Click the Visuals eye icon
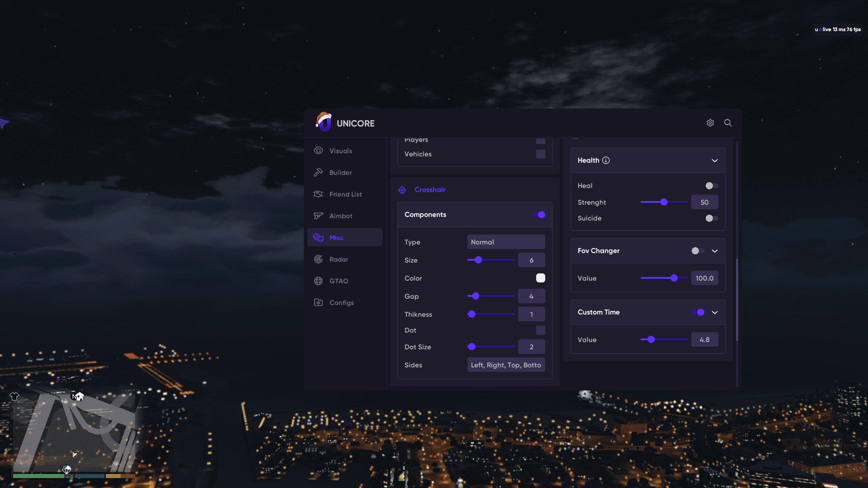Screen dimensions: 868x488 [318, 151]
